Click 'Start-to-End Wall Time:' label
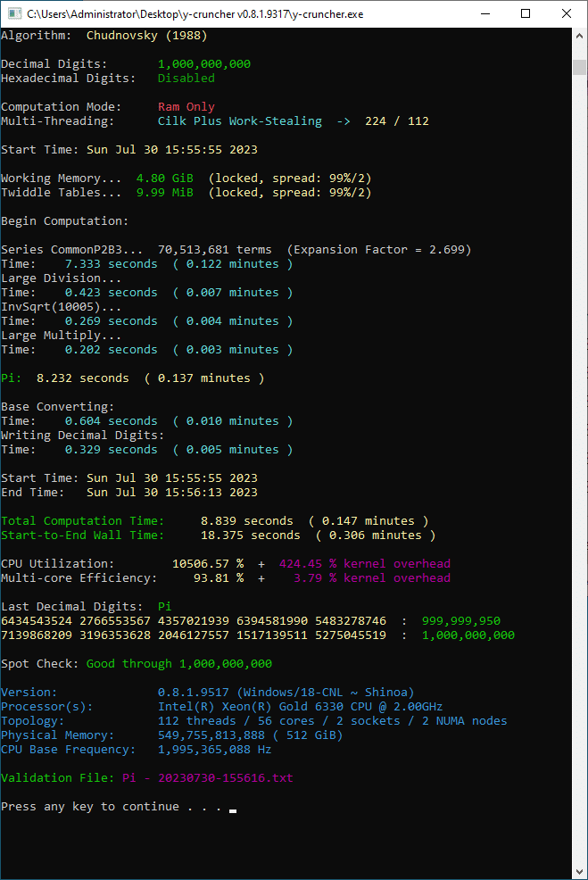The image size is (588, 880). tap(82, 535)
